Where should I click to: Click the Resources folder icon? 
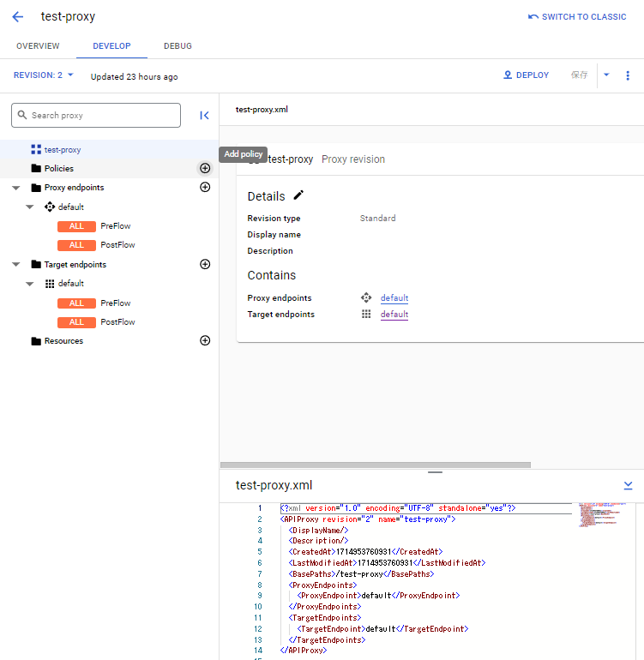coord(36,341)
